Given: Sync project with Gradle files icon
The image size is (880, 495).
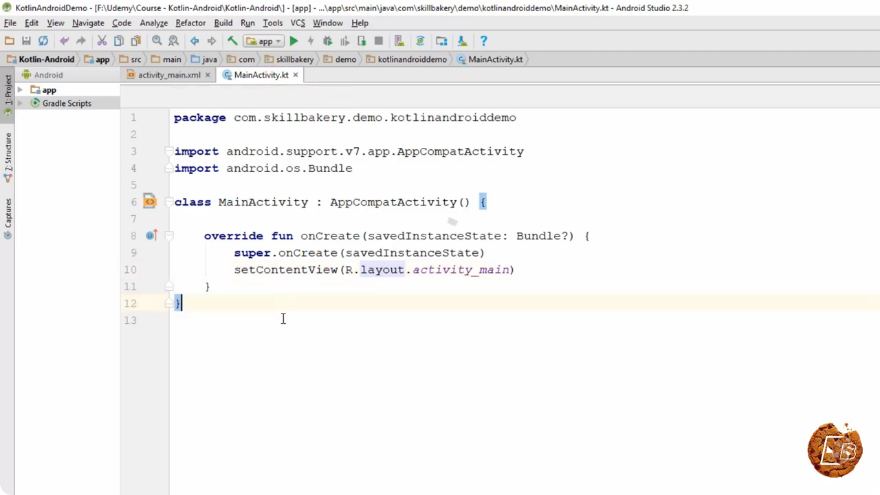Looking at the screenshot, I should pos(420,41).
